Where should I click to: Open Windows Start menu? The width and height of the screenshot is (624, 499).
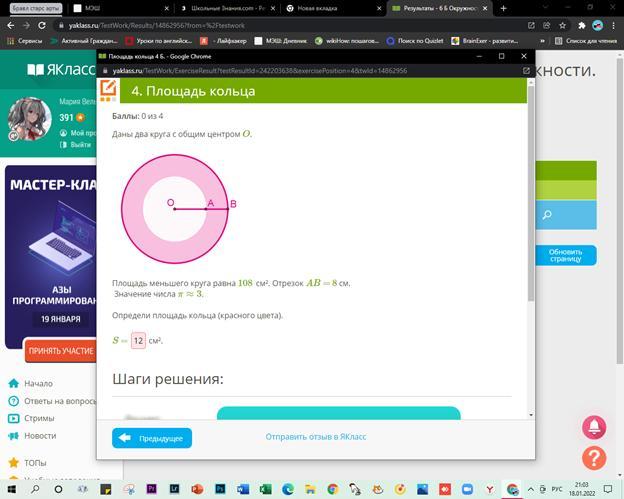click(x=12, y=489)
